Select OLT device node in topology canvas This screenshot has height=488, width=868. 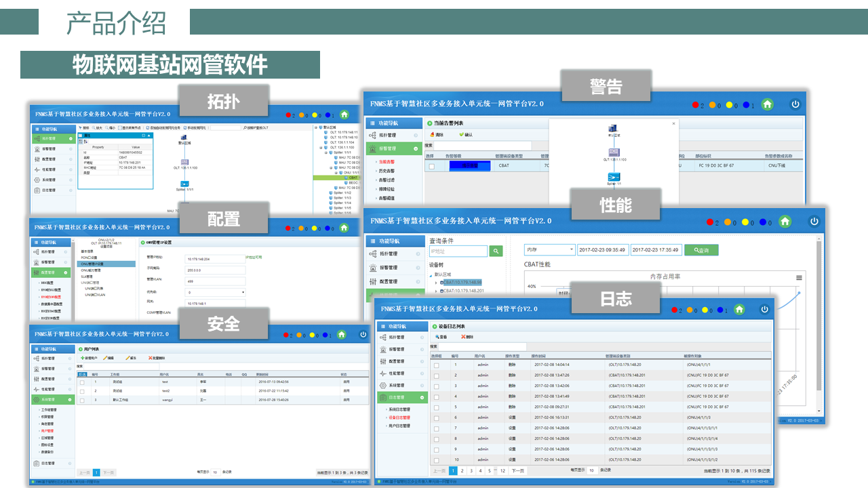184,161
